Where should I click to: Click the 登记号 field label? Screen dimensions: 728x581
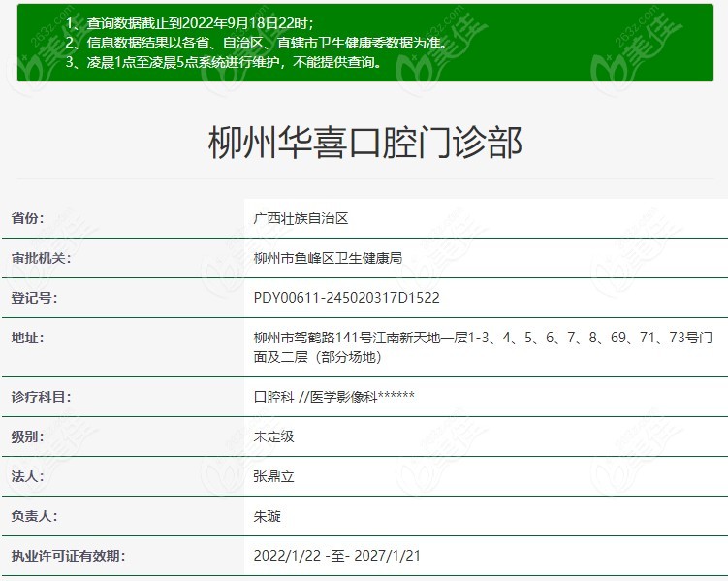click(34, 298)
